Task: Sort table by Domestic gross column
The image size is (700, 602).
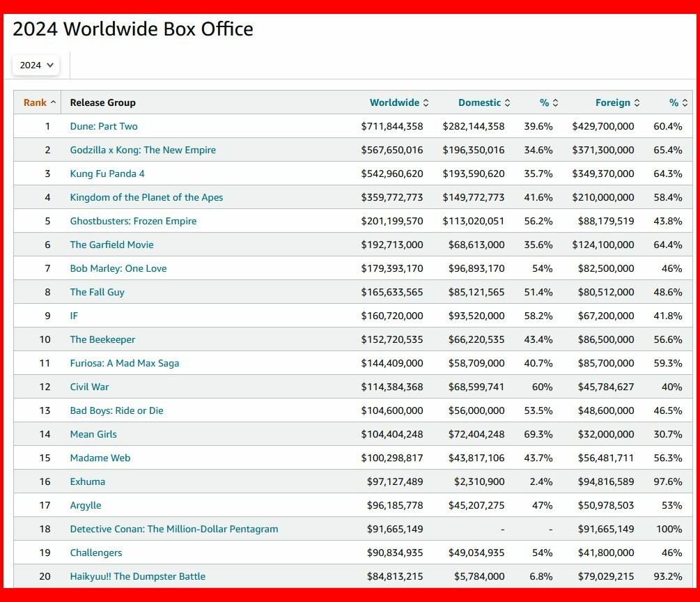Action: [x=484, y=102]
